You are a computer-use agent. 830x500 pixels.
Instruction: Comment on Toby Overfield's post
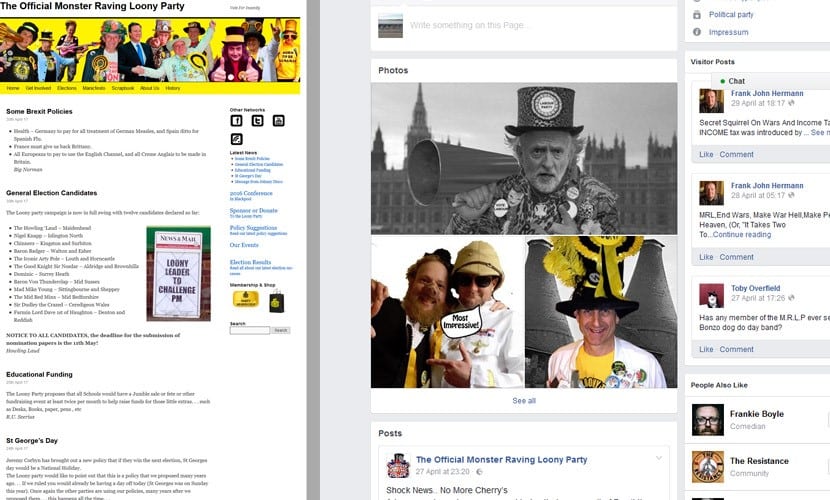pyautogui.click(x=736, y=349)
